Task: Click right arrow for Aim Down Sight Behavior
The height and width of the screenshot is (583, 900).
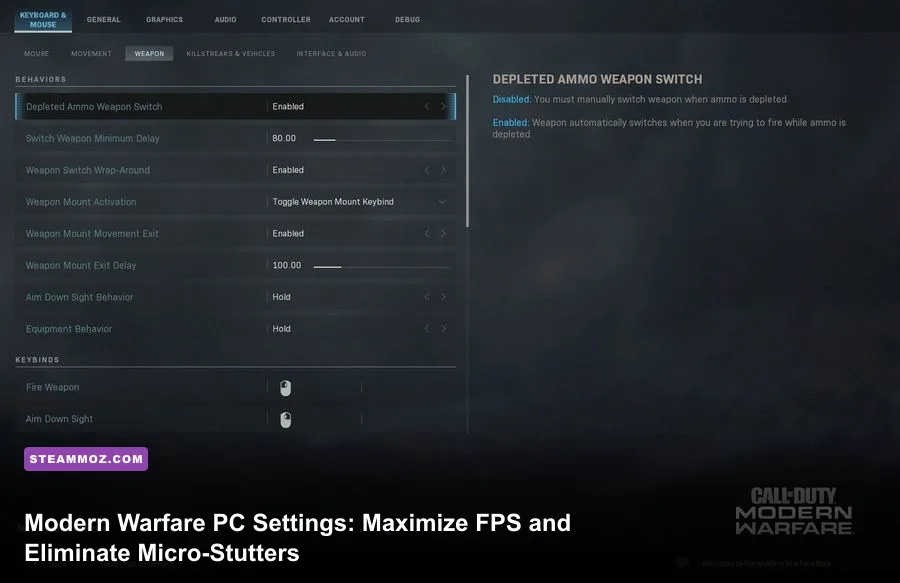Action: coord(443,297)
